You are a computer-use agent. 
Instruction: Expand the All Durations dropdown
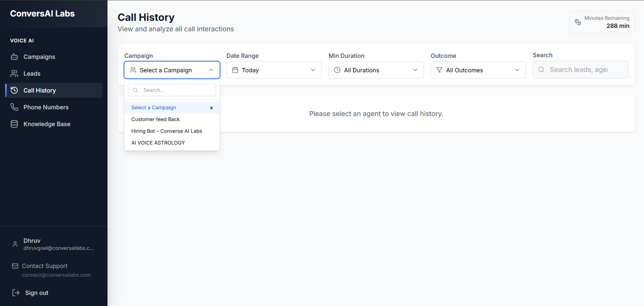click(x=376, y=70)
